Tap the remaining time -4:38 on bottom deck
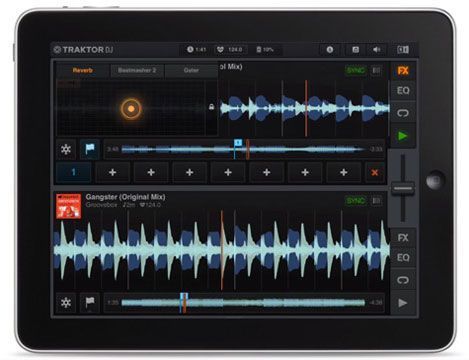469x360 pixels. [x=376, y=303]
